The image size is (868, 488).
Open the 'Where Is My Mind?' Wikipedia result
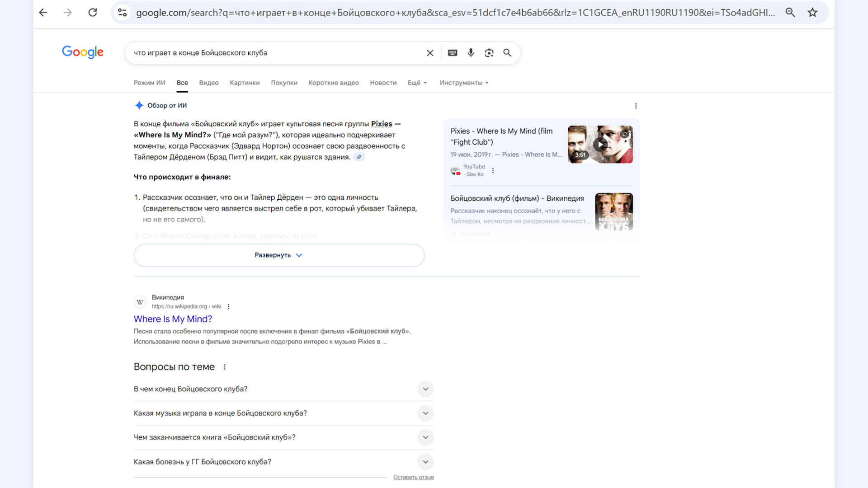(x=173, y=319)
